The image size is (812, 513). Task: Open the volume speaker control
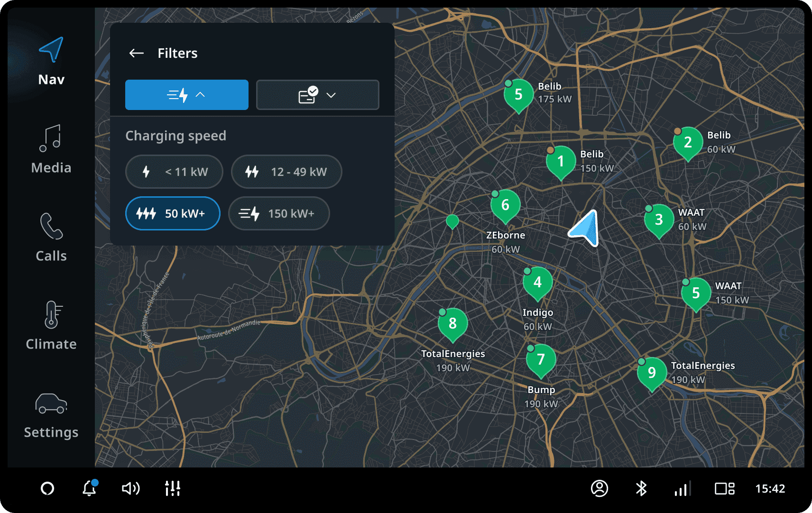[130, 488]
